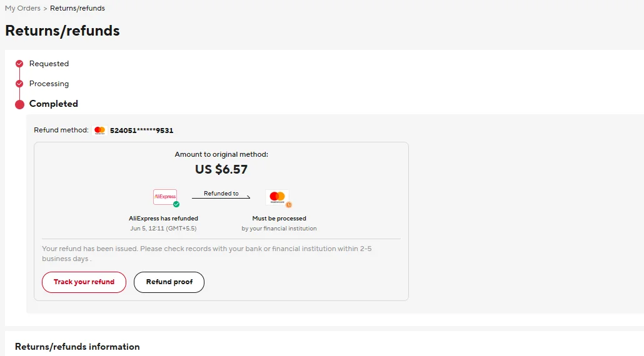Click the Requested step checkmark icon

(x=19, y=64)
